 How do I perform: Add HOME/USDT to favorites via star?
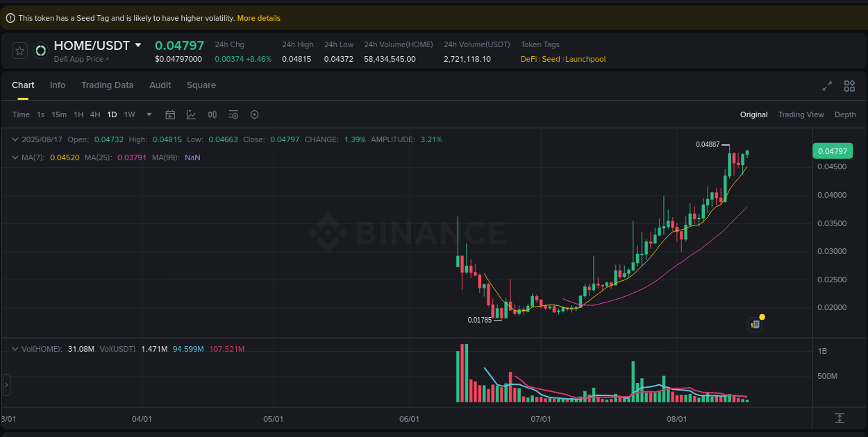coord(19,50)
